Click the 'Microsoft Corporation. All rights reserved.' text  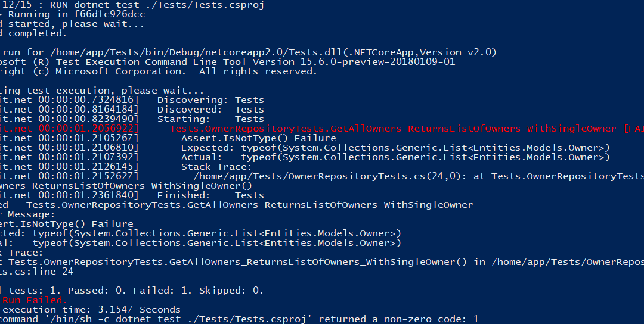pos(186,71)
